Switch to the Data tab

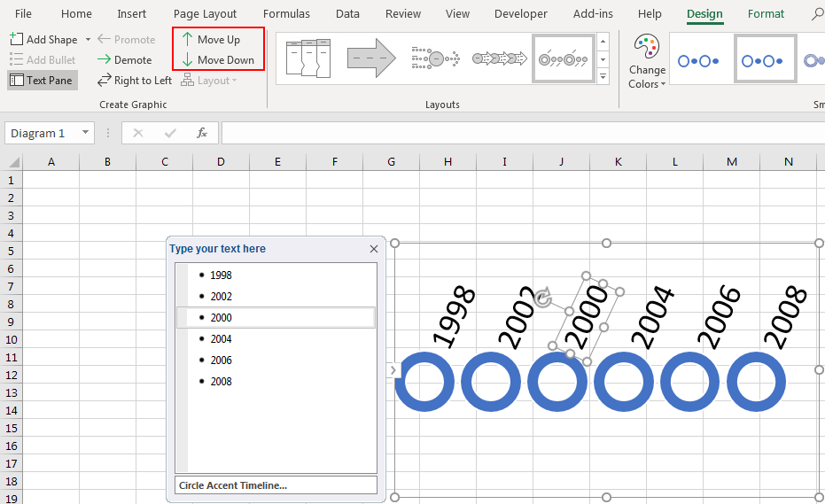click(347, 13)
